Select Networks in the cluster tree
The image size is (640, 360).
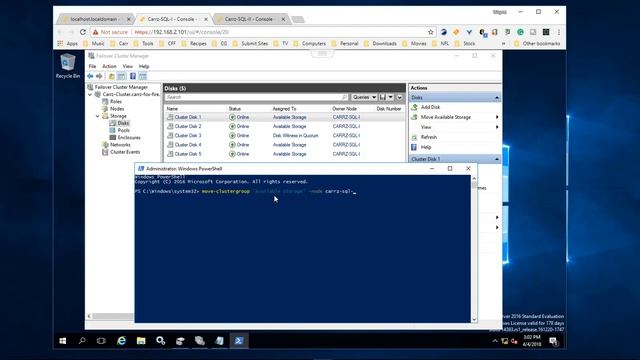coord(120,145)
